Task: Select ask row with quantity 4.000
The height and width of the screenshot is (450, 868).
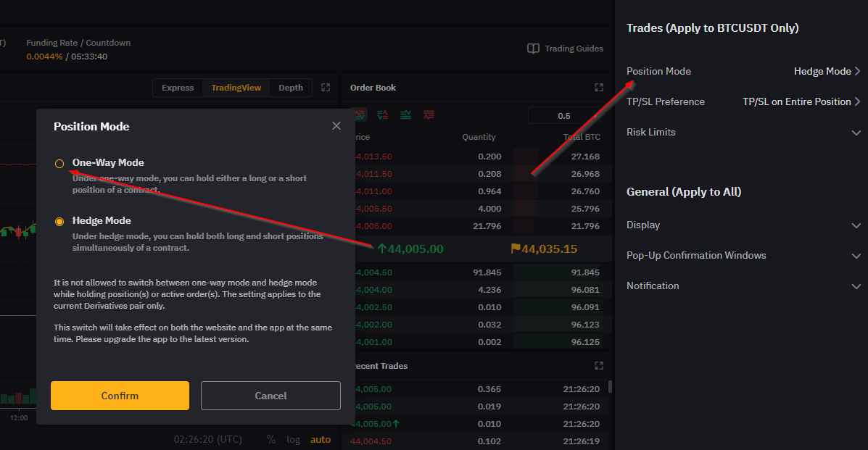Action: coord(478,209)
